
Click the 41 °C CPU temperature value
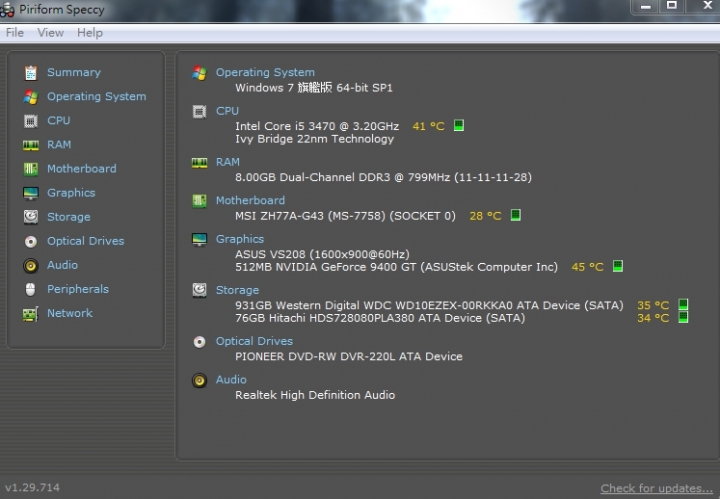[x=428, y=126]
